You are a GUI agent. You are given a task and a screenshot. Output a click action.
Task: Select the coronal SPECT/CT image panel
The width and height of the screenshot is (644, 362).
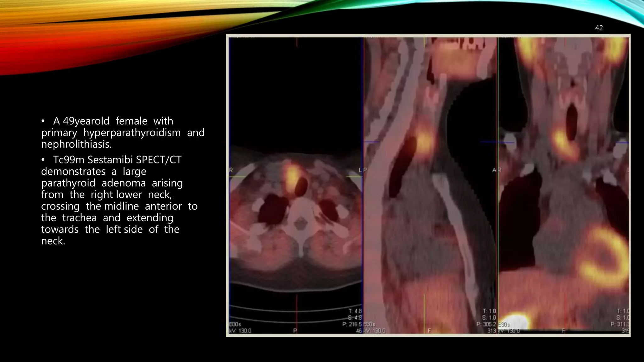click(x=564, y=185)
